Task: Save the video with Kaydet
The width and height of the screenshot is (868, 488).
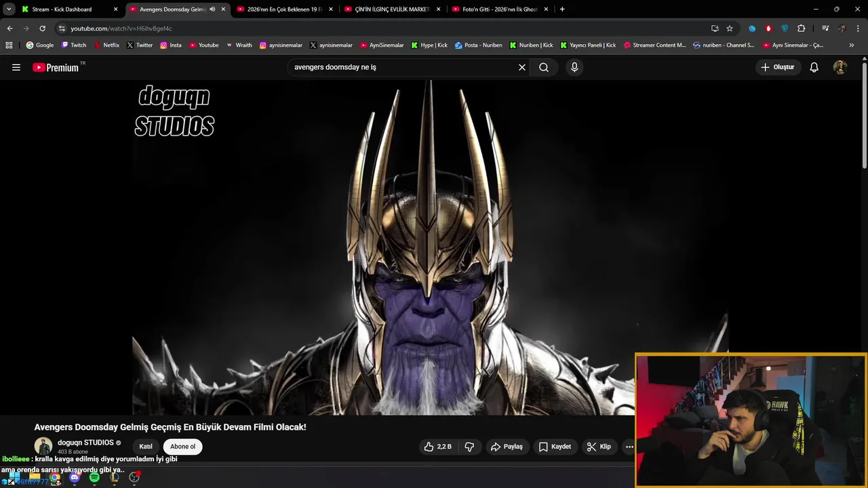Action: (555, 447)
